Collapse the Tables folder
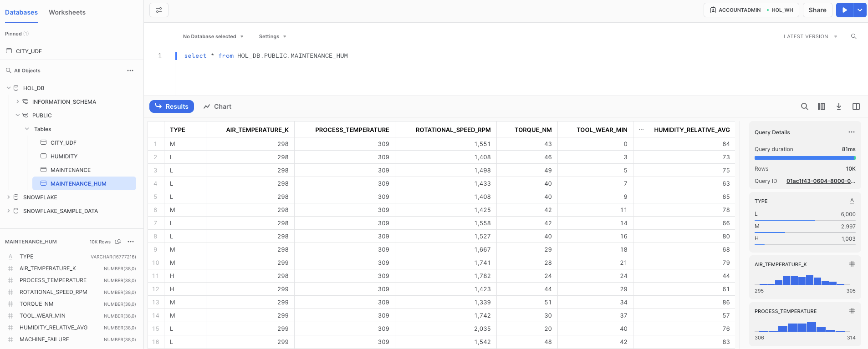868x349 pixels. coord(27,129)
